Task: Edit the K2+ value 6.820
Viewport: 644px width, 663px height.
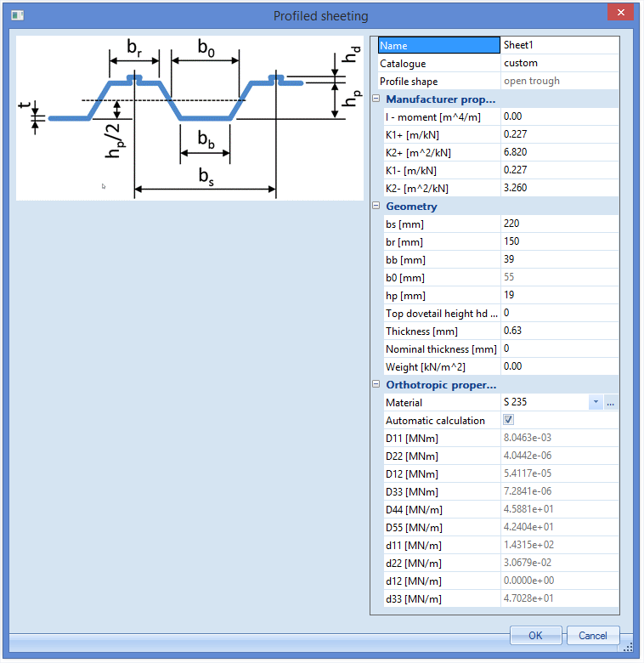Action: [560, 152]
